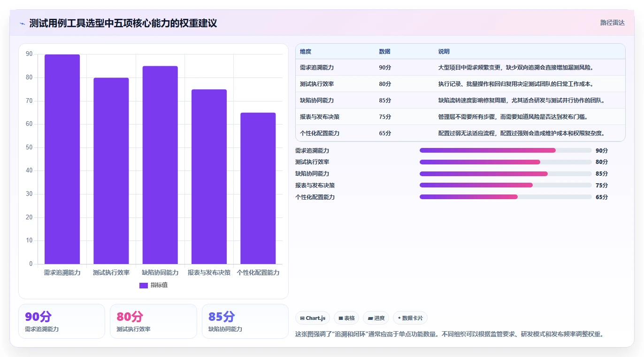Viewport: 644px width, 357px height.
Task: Click the 个性化配置能力 65分 progress bar
Action: 506,197
